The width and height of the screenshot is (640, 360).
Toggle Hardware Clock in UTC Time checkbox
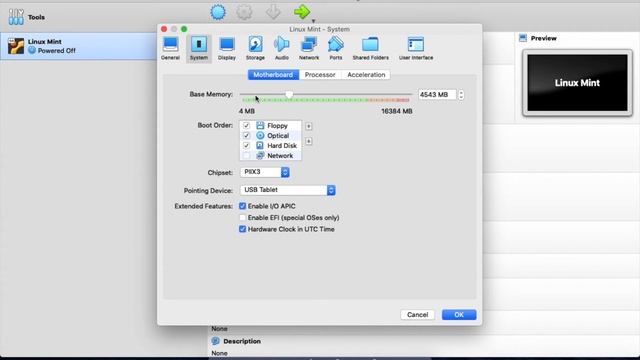242,229
